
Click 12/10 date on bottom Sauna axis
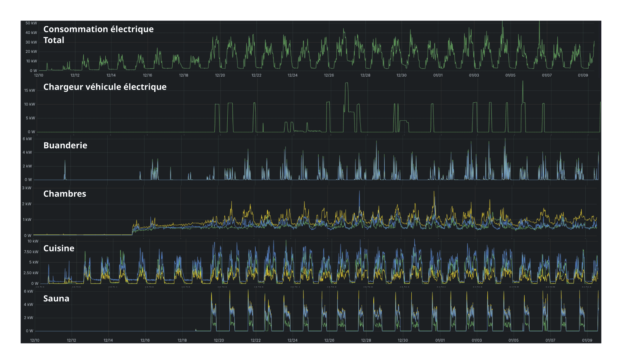click(35, 340)
